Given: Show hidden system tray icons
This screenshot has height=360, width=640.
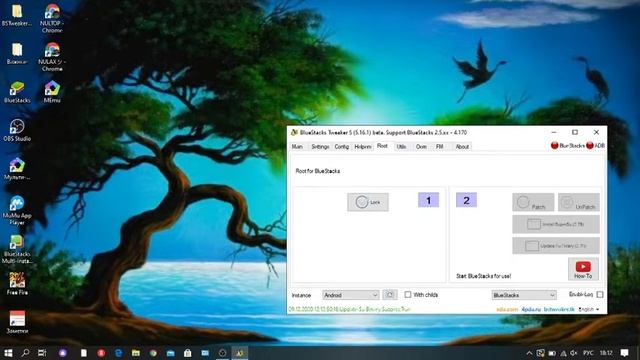Looking at the screenshot, I should pos(529,353).
